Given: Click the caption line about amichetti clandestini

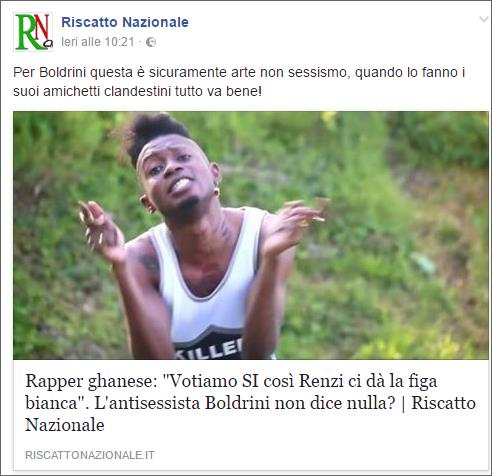Looking at the screenshot, I should [x=137, y=91].
